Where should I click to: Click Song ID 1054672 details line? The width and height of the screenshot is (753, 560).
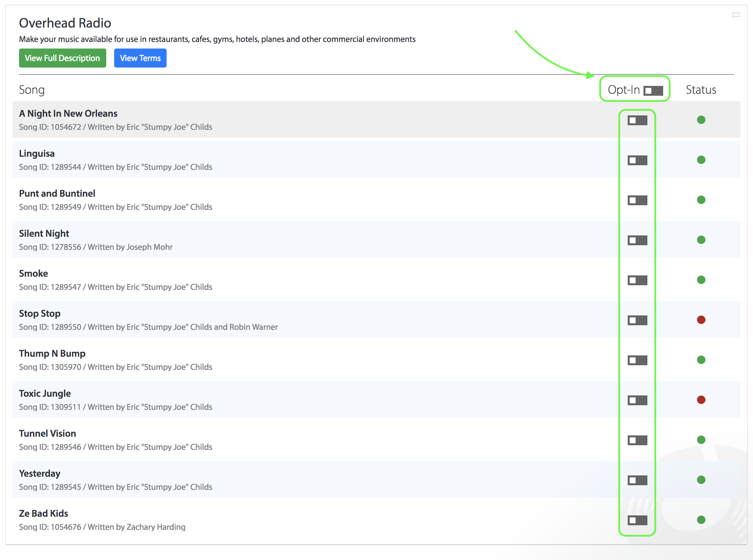(x=116, y=127)
